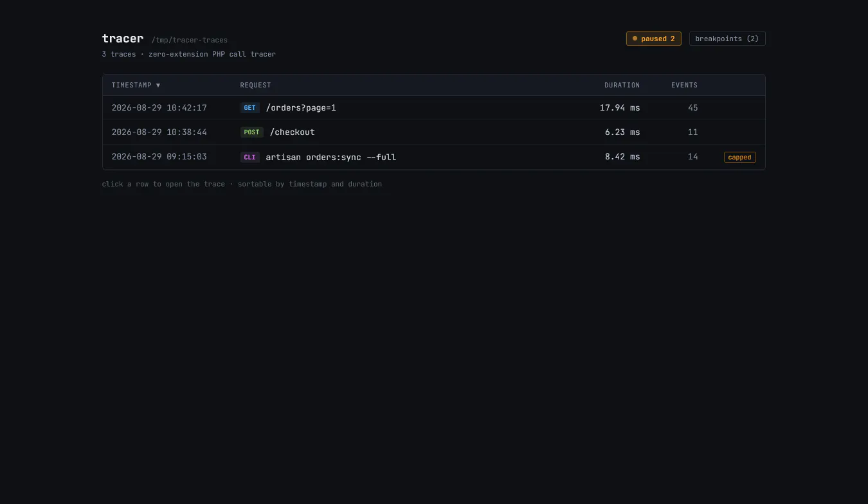Click the tracer app title
Image resolution: width=868 pixels, height=504 pixels.
(x=123, y=39)
